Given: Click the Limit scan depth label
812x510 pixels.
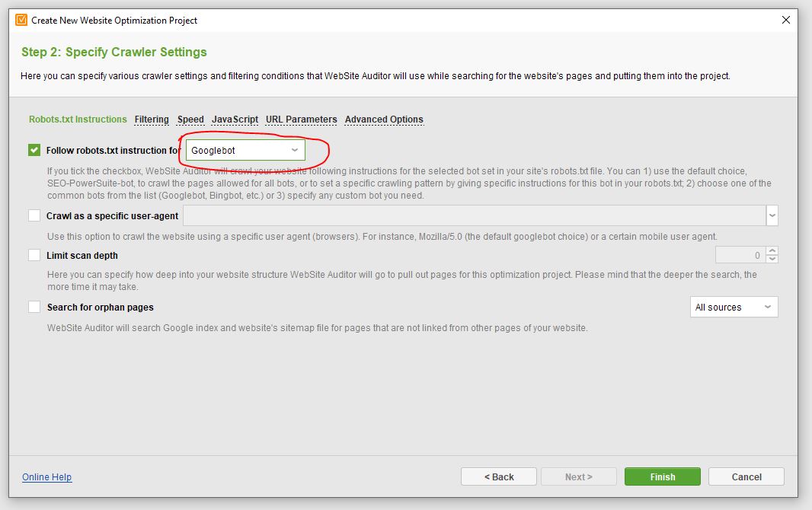Looking at the screenshot, I should [x=82, y=256].
